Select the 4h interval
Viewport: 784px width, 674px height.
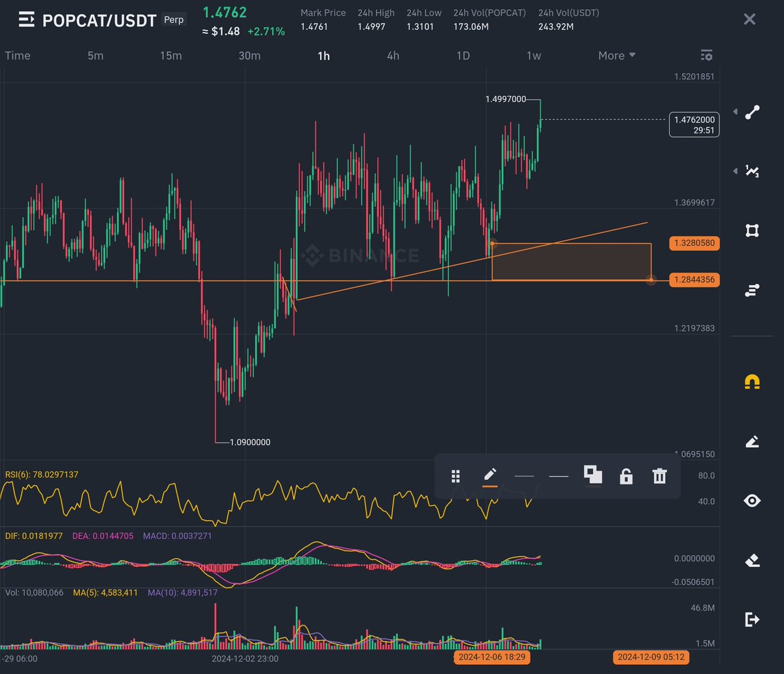point(393,56)
